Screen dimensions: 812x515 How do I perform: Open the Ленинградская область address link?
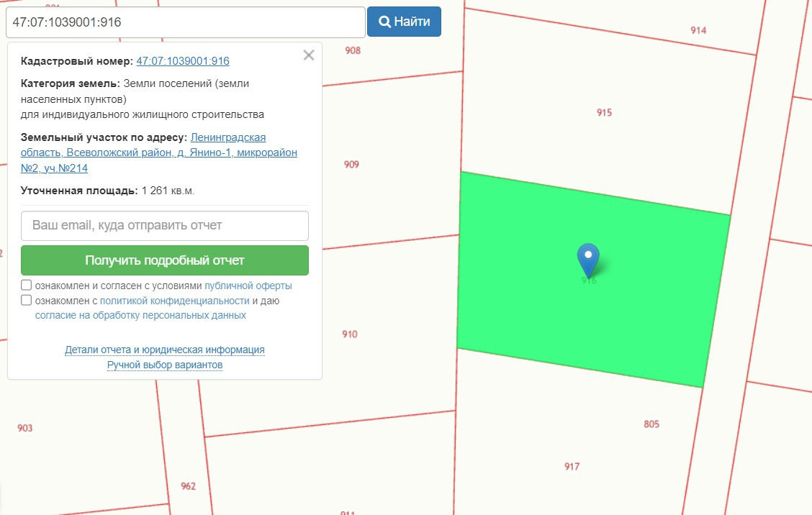pyautogui.click(x=159, y=152)
